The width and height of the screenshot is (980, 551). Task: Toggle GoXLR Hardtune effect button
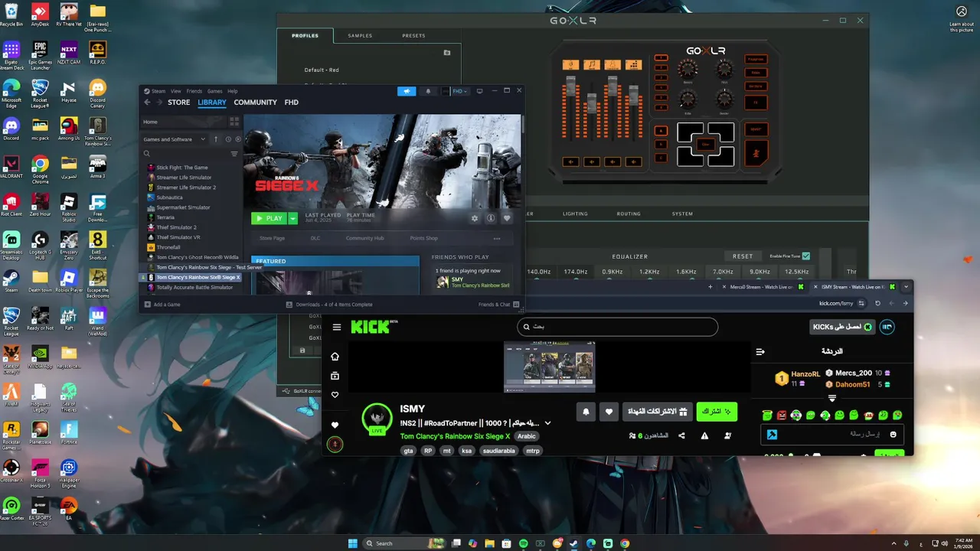coord(756,87)
